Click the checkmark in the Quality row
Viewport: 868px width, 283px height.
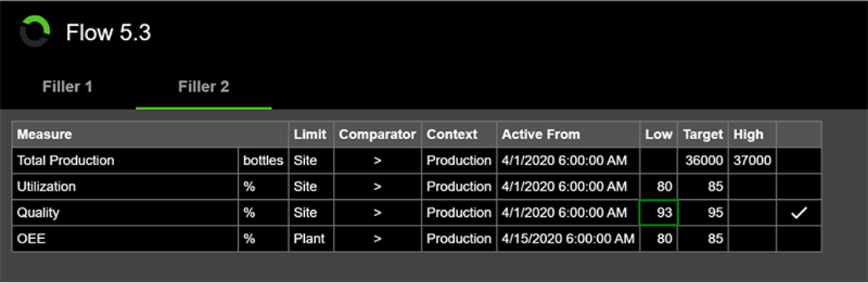point(799,213)
